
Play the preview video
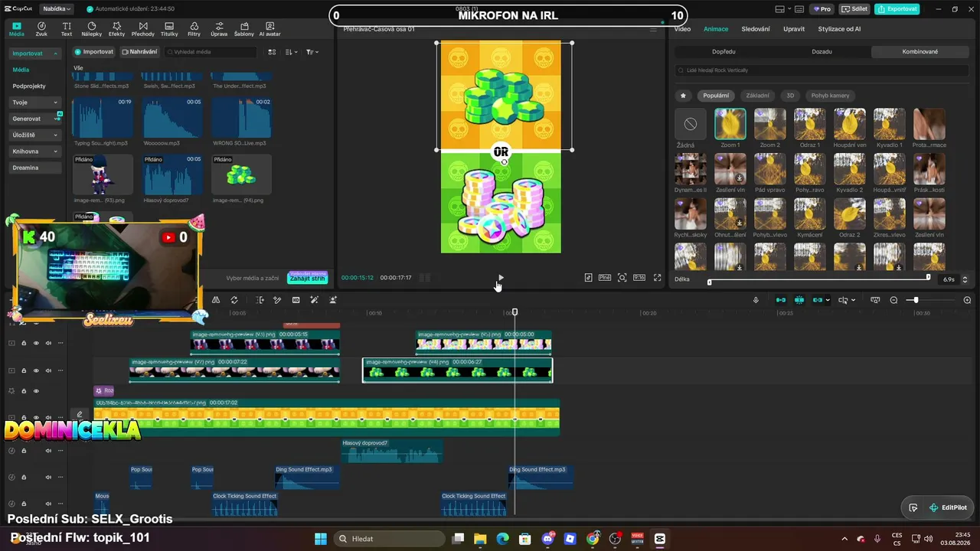pos(501,278)
